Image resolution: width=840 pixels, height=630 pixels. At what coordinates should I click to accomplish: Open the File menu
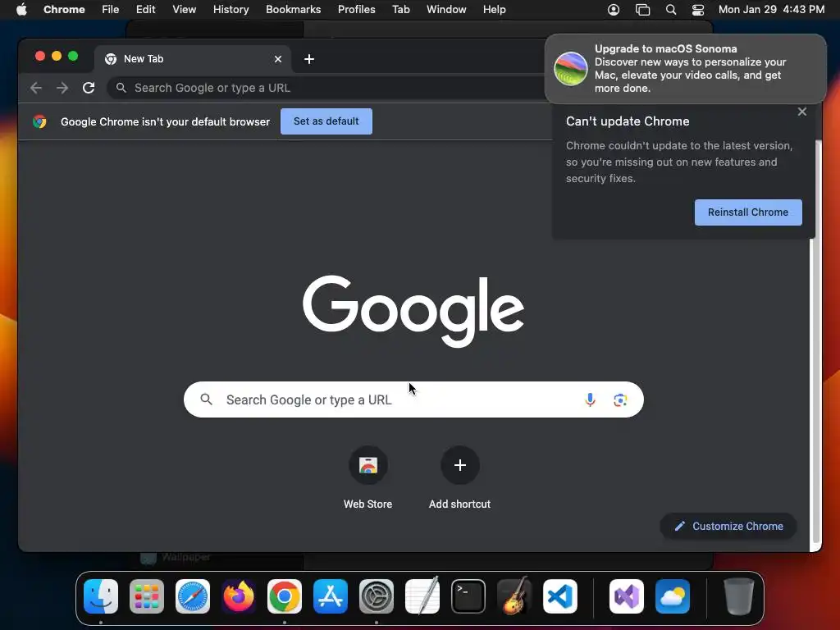coord(111,9)
